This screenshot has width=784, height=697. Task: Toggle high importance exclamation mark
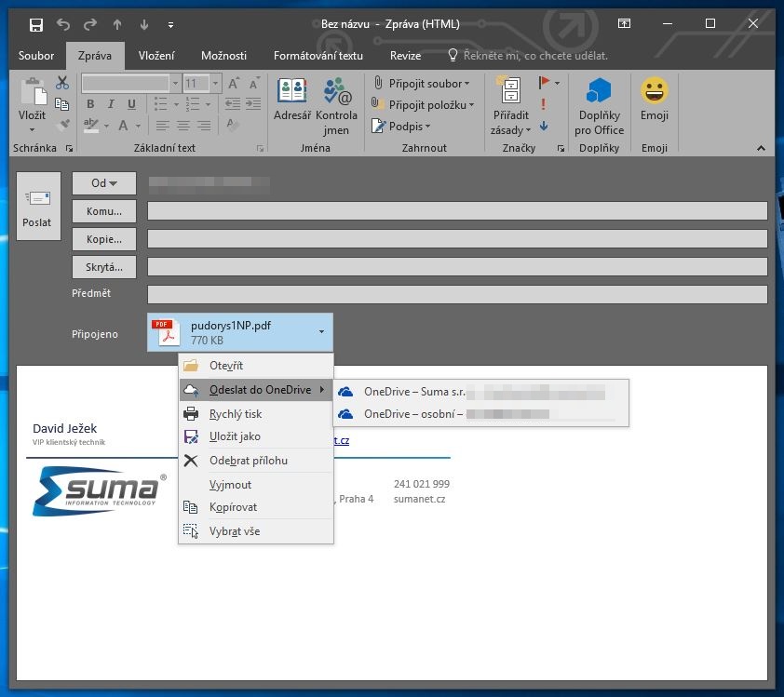coord(544,104)
